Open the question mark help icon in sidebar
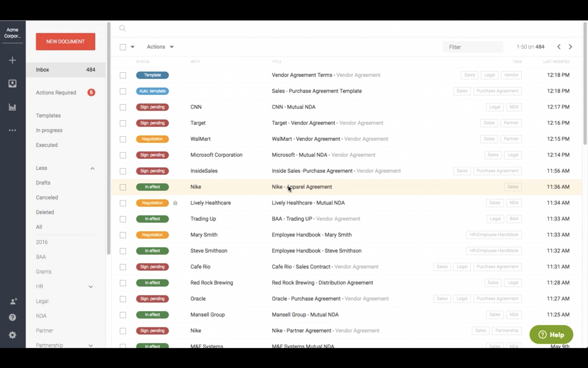588x368 pixels. 12,317
